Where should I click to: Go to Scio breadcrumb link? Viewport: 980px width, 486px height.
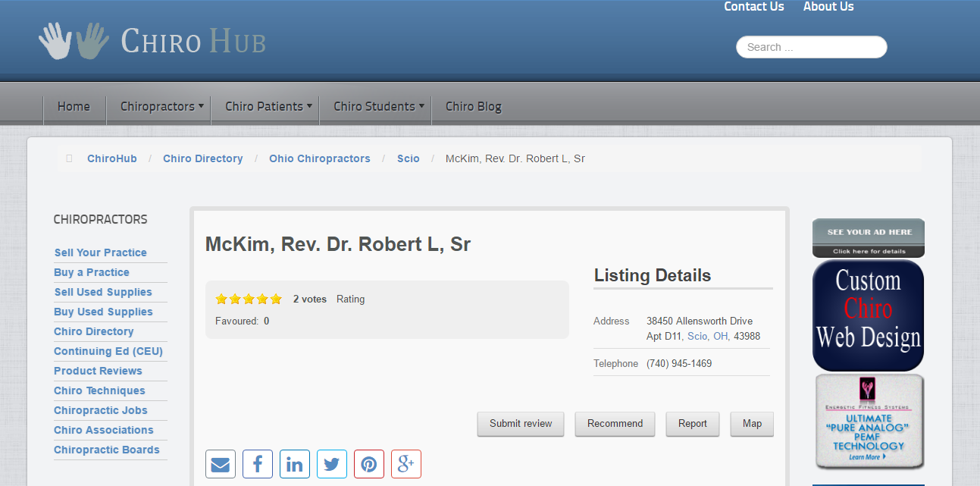point(409,158)
